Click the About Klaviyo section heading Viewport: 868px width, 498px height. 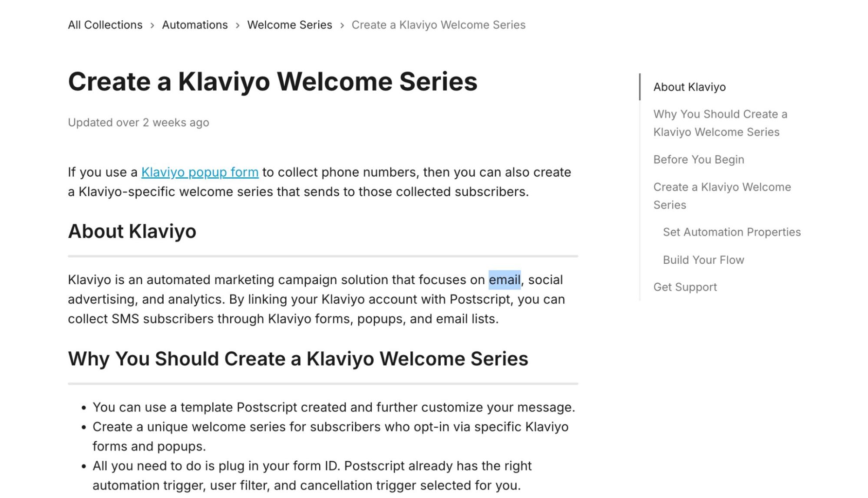(132, 231)
